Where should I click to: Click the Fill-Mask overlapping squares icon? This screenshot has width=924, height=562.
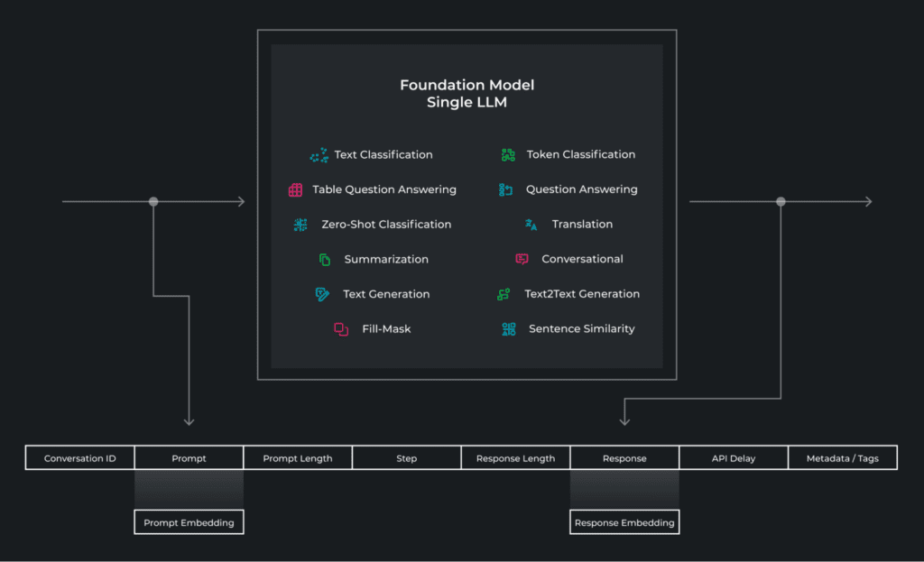(x=341, y=328)
